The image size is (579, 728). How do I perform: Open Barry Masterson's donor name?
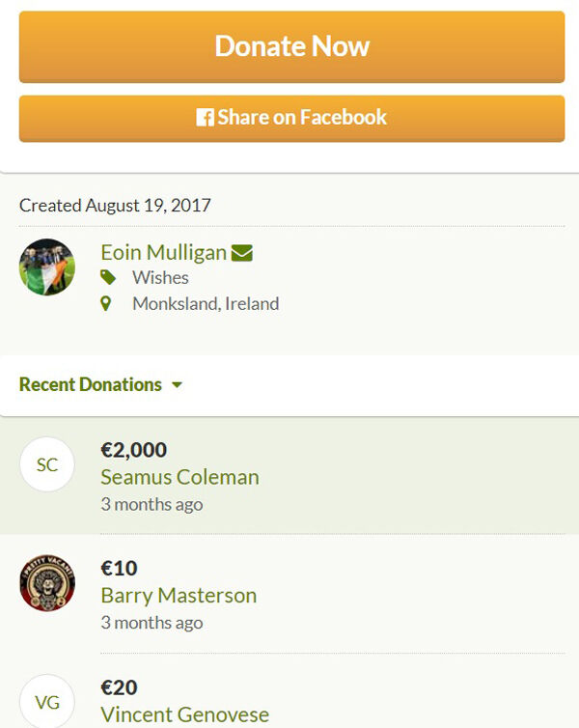tap(179, 596)
